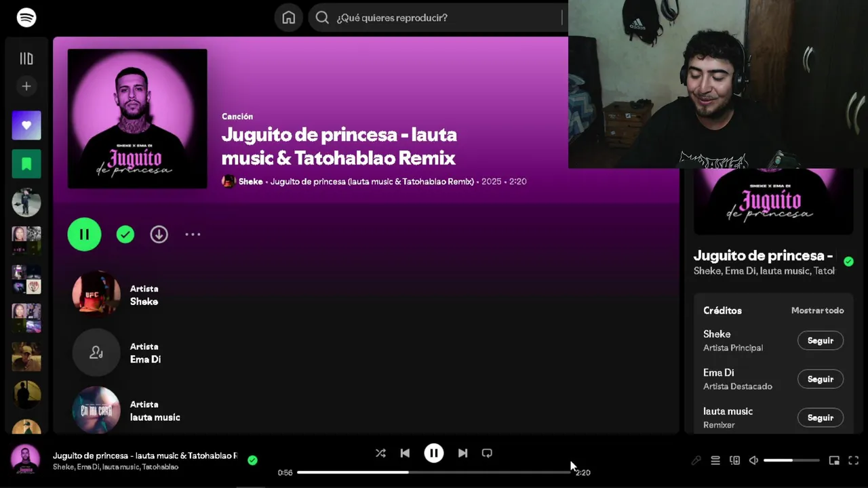
Task: Create a new playlist with plus icon
Action: point(26,86)
